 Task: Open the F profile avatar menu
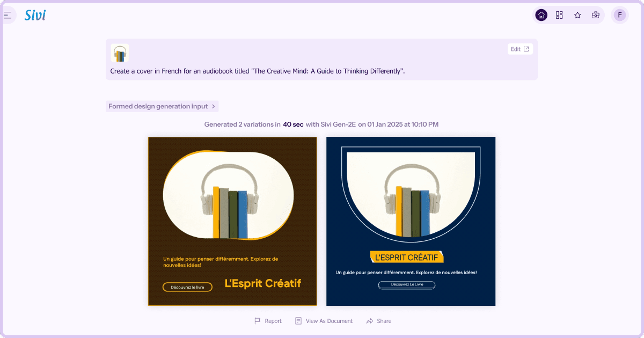click(620, 14)
